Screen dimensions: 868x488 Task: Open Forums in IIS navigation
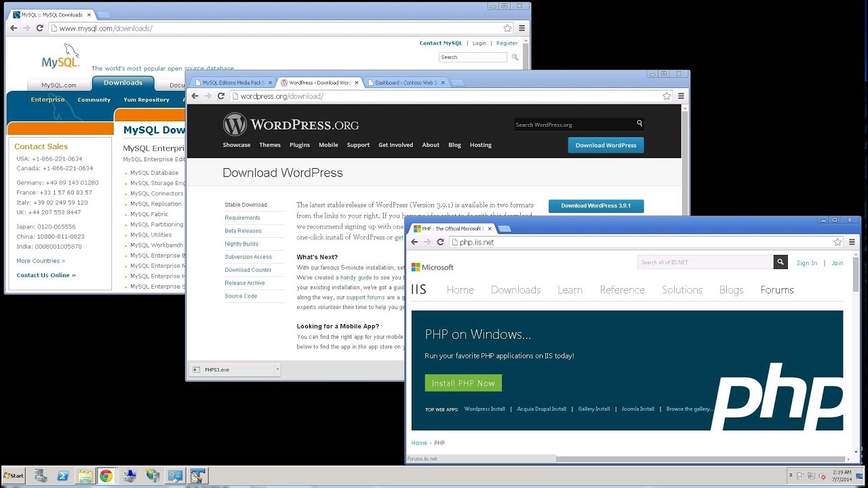point(777,289)
